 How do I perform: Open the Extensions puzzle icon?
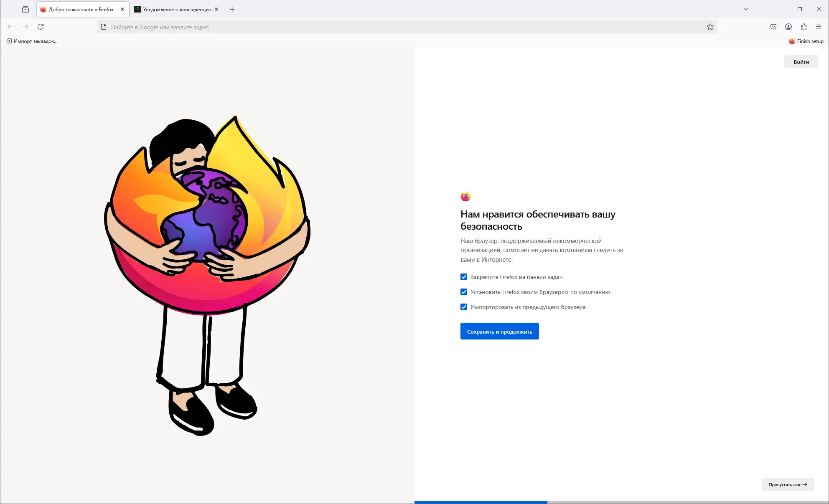pos(804,27)
